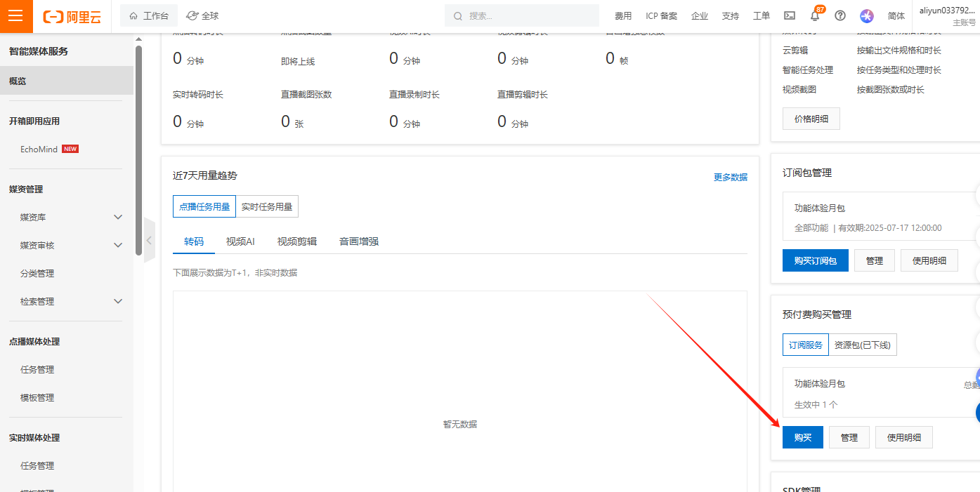Open the 支持 menu
980x492 pixels.
731,15
